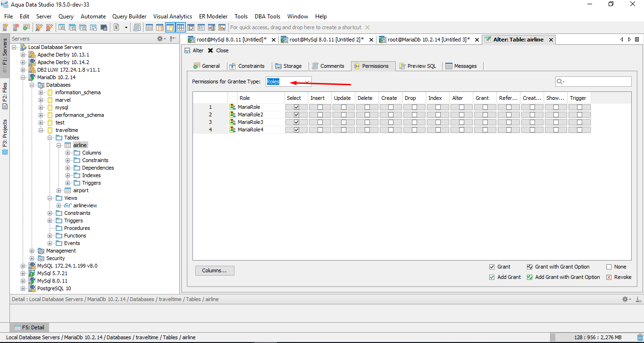Screen dimensions: 644x343
Task: Dismiss the quick access shortcut hint
Action: click(x=368, y=27)
